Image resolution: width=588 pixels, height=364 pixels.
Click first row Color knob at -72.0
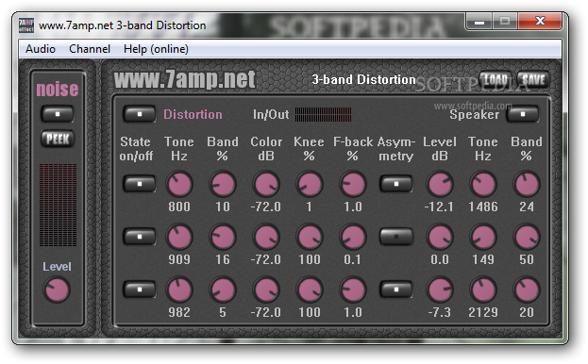tap(266, 184)
